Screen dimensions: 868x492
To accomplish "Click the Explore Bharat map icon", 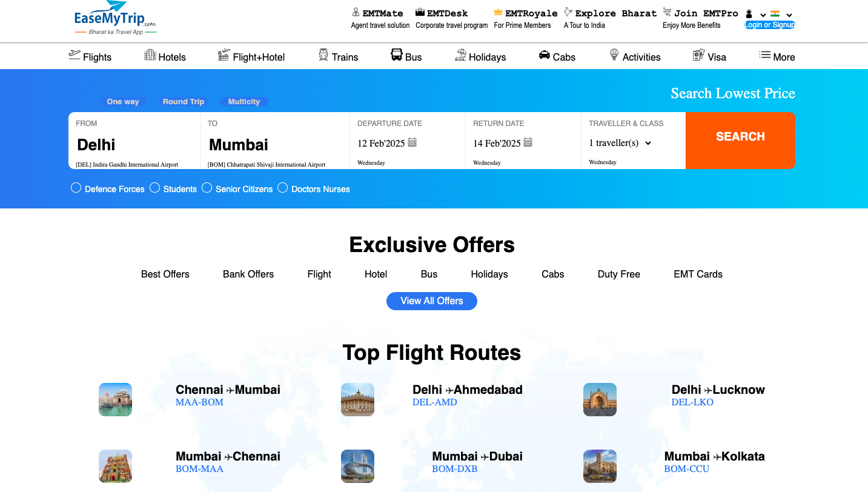I will (568, 12).
